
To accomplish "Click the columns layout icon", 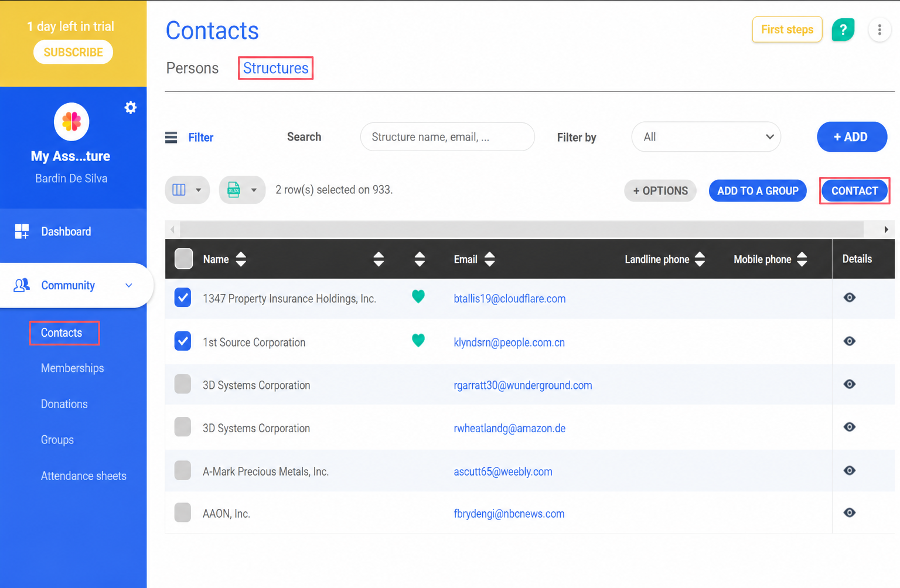I will (x=179, y=190).
